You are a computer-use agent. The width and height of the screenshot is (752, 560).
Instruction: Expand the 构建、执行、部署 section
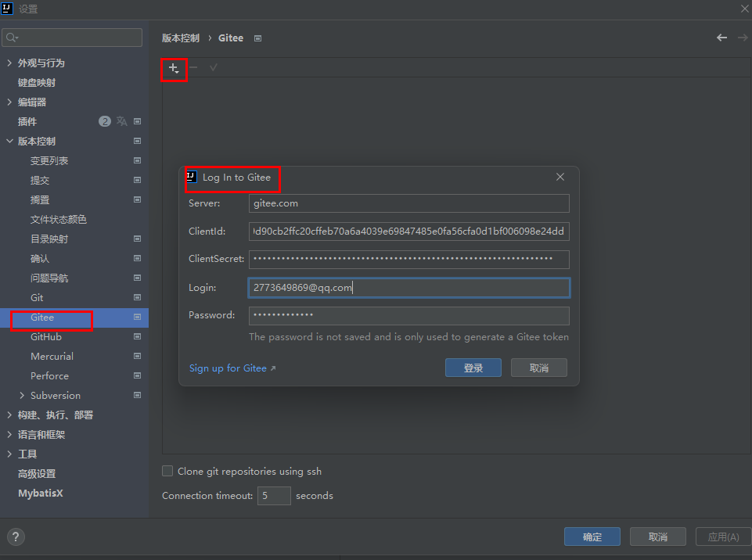[9, 415]
